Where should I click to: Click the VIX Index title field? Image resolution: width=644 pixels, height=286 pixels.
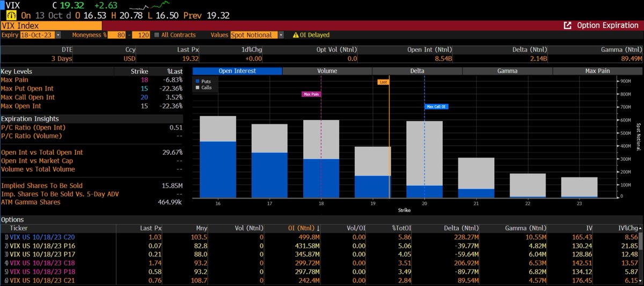click(x=51, y=25)
